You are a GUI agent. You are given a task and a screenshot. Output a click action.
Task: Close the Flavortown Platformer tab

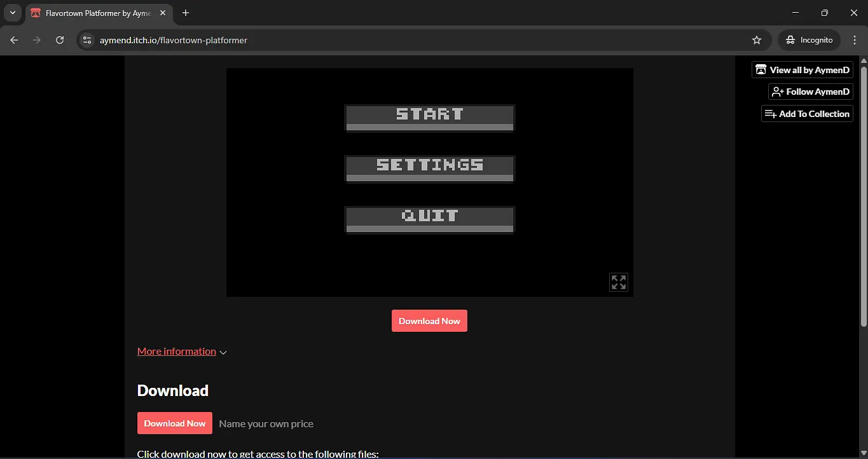click(x=163, y=13)
